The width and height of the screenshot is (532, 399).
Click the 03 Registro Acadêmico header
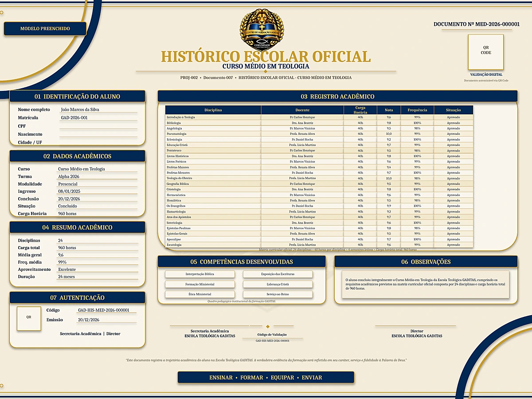point(337,97)
